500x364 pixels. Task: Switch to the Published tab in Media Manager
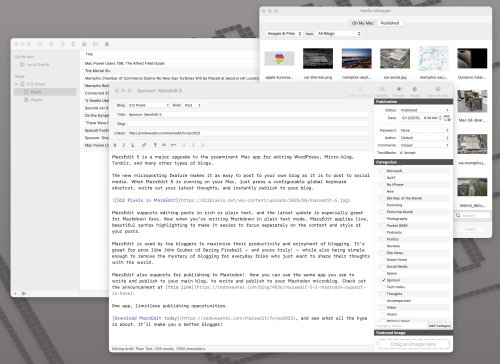390,23
